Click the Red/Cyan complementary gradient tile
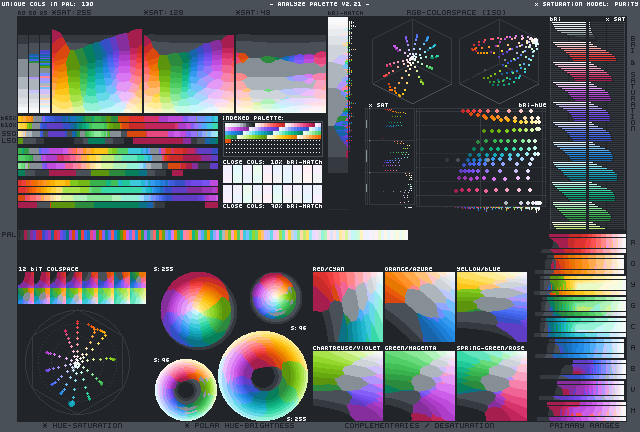This screenshot has height=432, width=640. click(346, 308)
